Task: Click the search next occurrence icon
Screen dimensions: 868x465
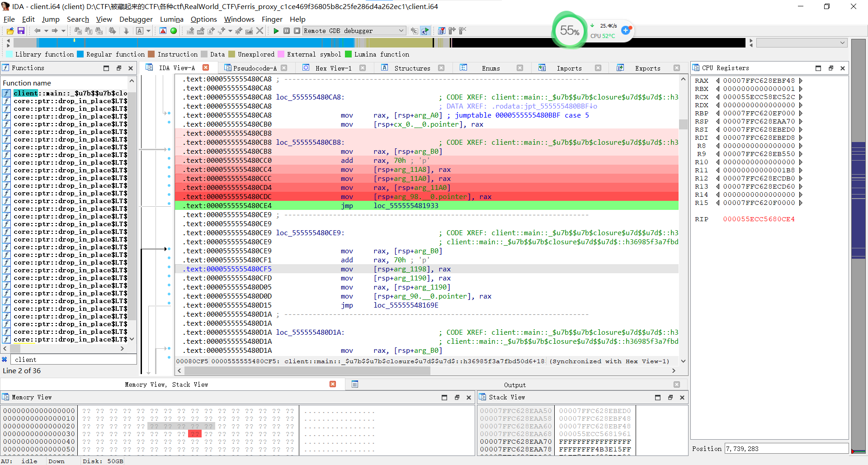Action: click(x=112, y=31)
